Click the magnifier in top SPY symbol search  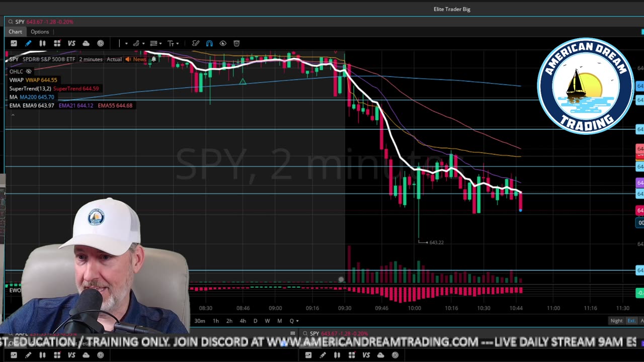click(x=10, y=22)
